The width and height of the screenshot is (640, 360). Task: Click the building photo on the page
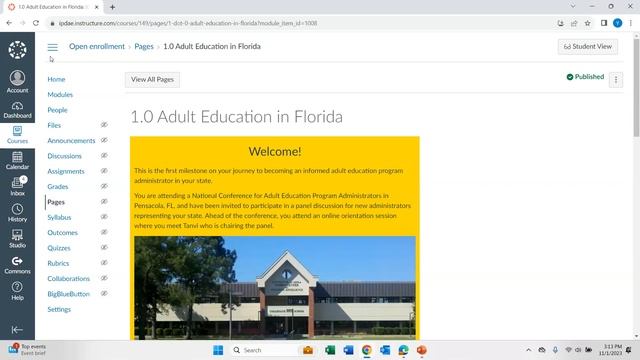(275, 288)
